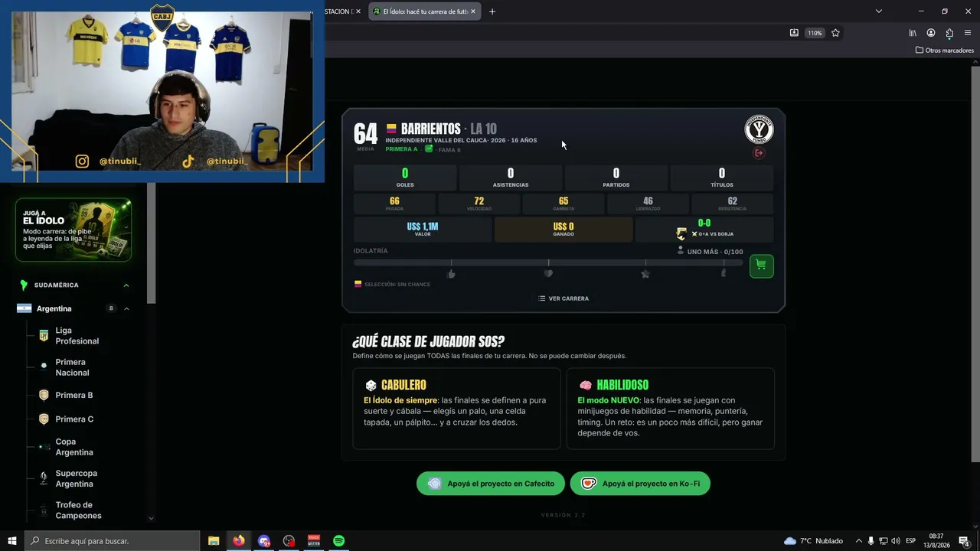Open the Windows notification center
Screen dimensions: 980x551
(x=964, y=541)
